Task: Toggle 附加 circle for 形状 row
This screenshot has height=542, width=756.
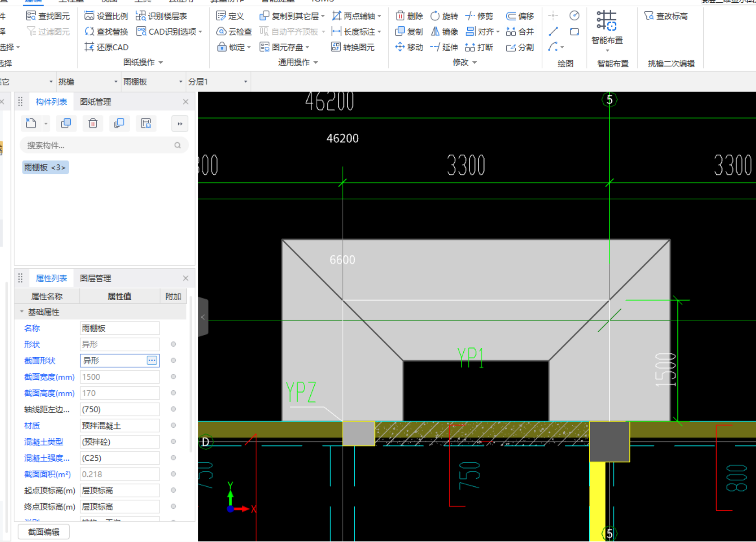Action: pyautogui.click(x=173, y=344)
